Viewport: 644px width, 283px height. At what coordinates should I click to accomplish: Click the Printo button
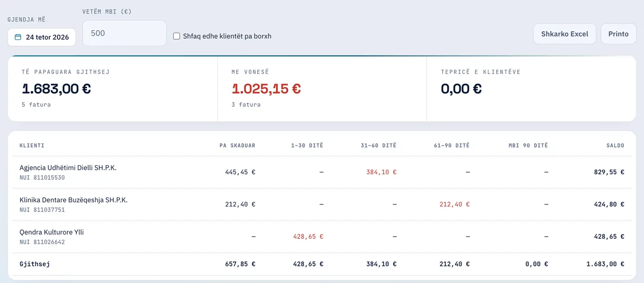(x=618, y=34)
